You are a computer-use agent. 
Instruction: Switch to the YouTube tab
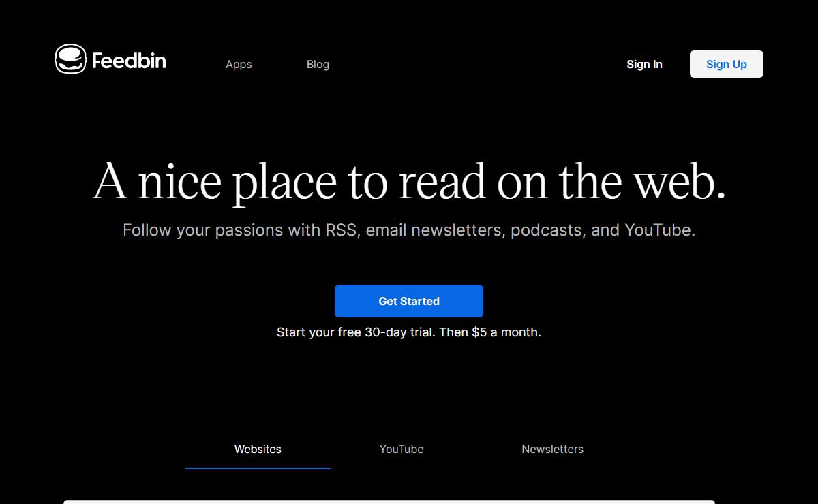[x=402, y=449]
